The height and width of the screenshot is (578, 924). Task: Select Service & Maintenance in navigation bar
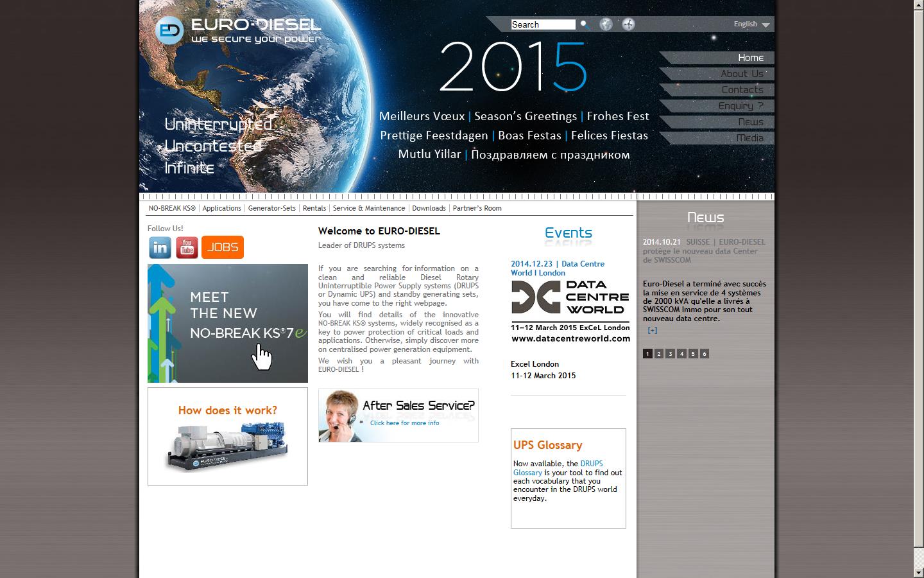pos(369,208)
